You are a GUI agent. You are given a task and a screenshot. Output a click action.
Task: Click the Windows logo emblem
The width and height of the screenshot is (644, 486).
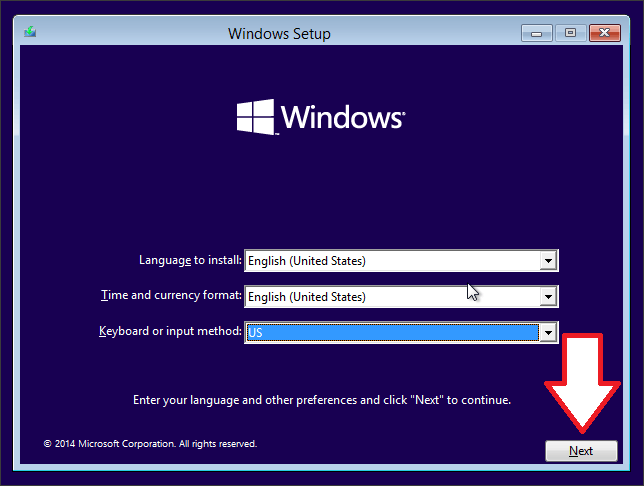(x=255, y=117)
